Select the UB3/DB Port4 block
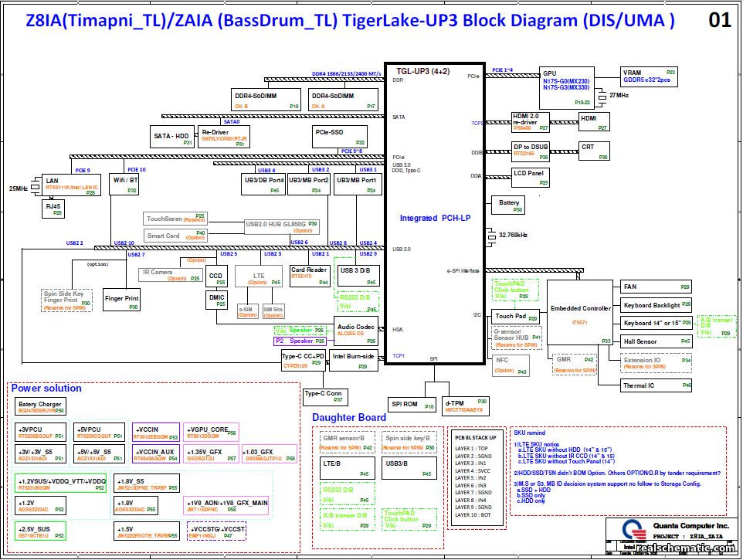This screenshot has height=560, width=743. coord(263,185)
